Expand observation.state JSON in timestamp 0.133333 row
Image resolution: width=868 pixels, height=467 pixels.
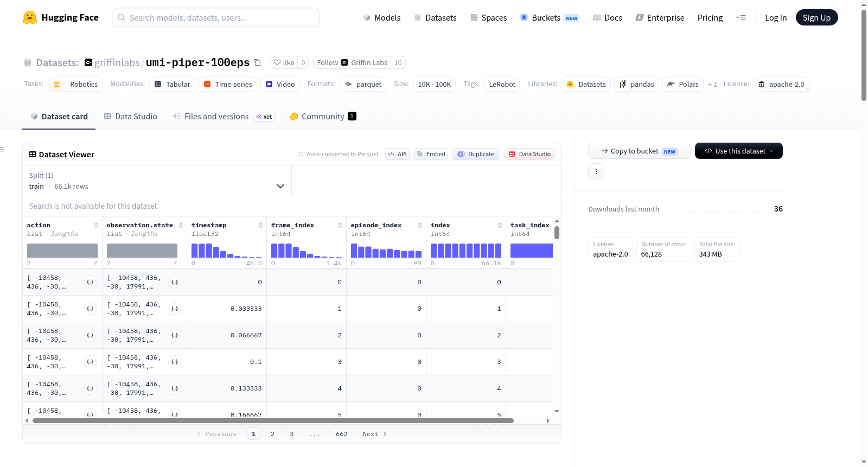click(x=175, y=388)
